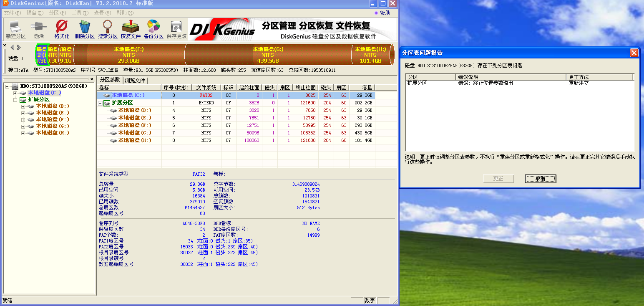Viewport: 644px width, 306px height.
Task: Collapse the HD0:ST31000528AS tree node
Action: (x=8, y=86)
